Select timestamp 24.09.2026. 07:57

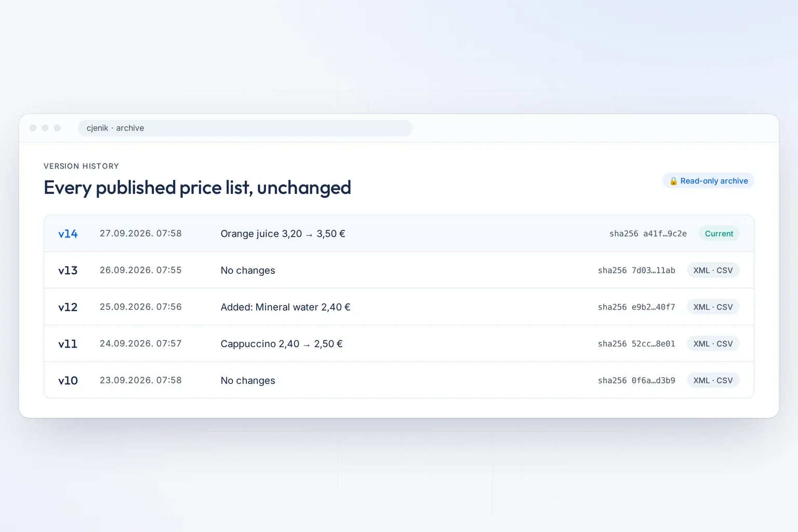(x=141, y=343)
